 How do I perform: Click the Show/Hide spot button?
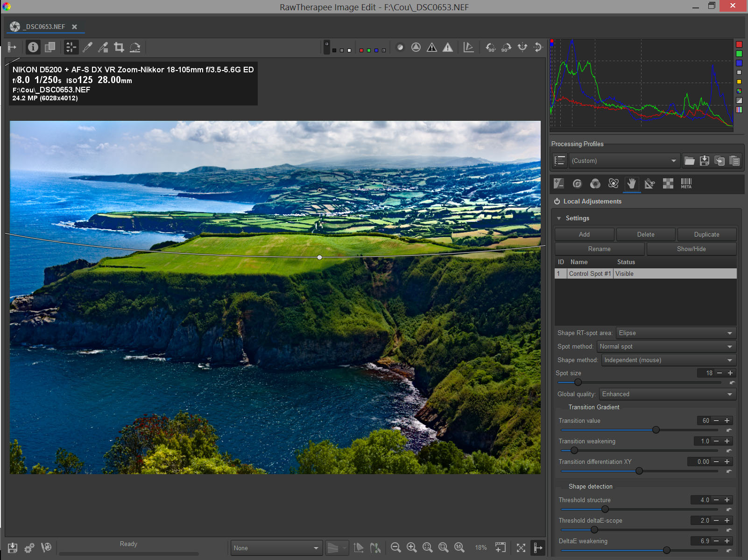(691, 249)
